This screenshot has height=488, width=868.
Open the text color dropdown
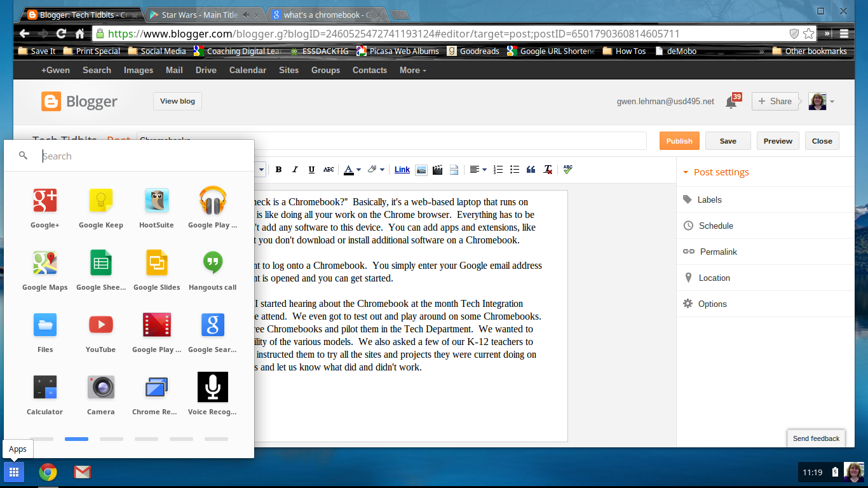(352, 170)
